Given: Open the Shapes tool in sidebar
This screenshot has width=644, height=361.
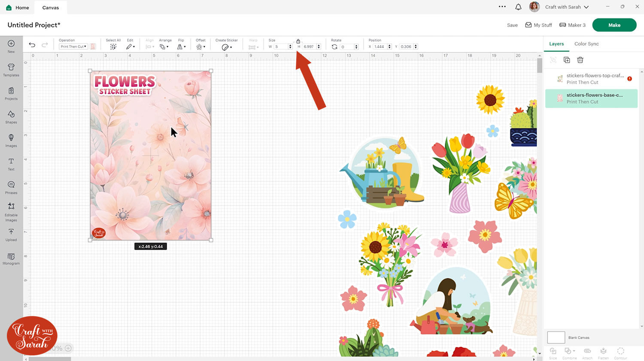Looking at the screenshot, I should tap(11, 116).
